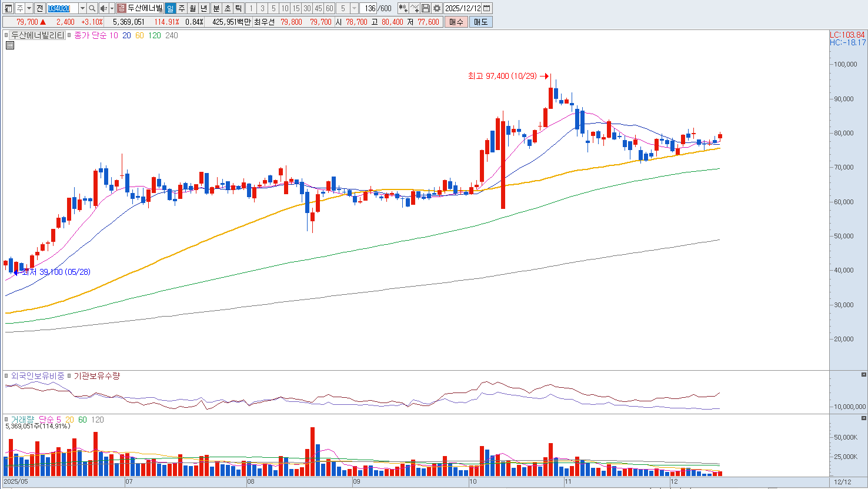Screen dimensions: 868x489
Task: Switch to the weekly 주 period tab
Action: click(x=181, y=8)
